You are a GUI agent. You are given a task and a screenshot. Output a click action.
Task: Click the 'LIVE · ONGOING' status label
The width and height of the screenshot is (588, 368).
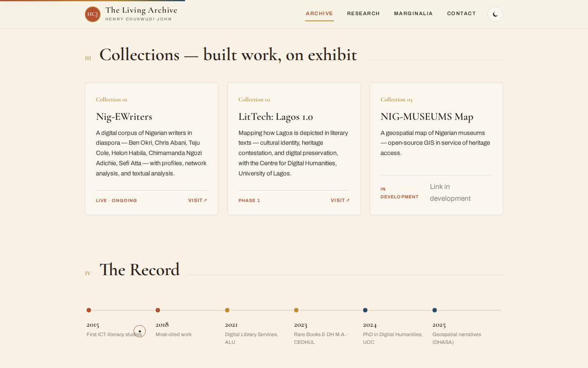[x=116, y=200]
